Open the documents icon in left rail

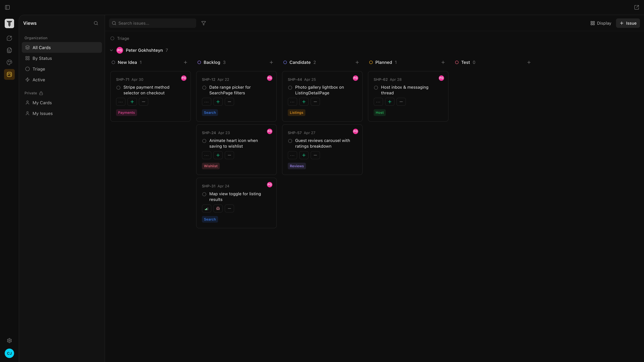click(x=10, y=50)
